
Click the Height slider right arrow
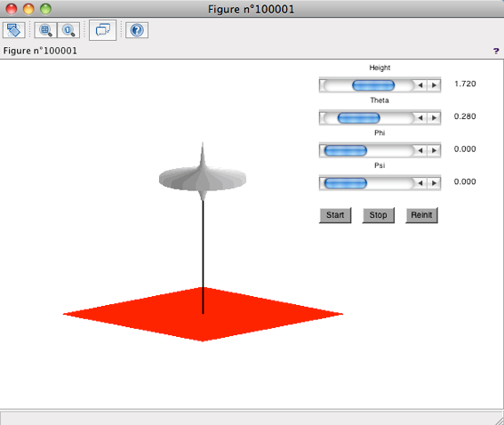click(434, 85)
